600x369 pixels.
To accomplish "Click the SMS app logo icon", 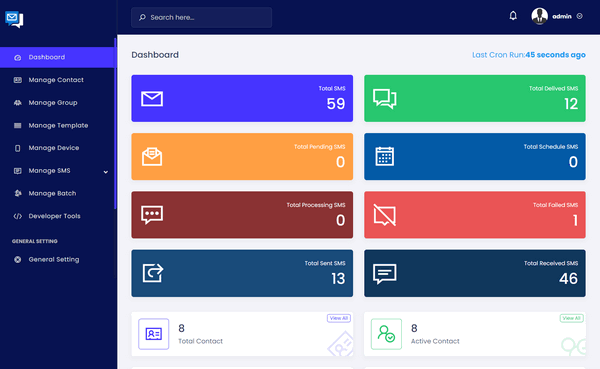I will tap(14, 19).
